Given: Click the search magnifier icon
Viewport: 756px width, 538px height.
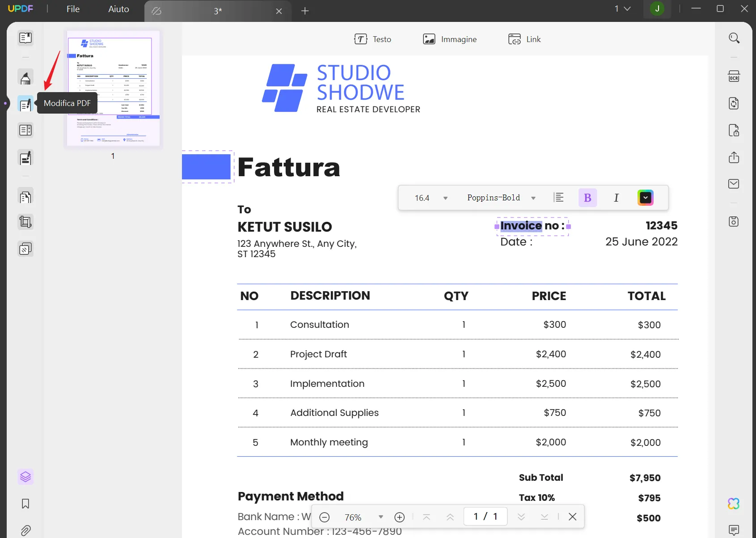Looking at the screenshot, I should (x=734, y=38).
